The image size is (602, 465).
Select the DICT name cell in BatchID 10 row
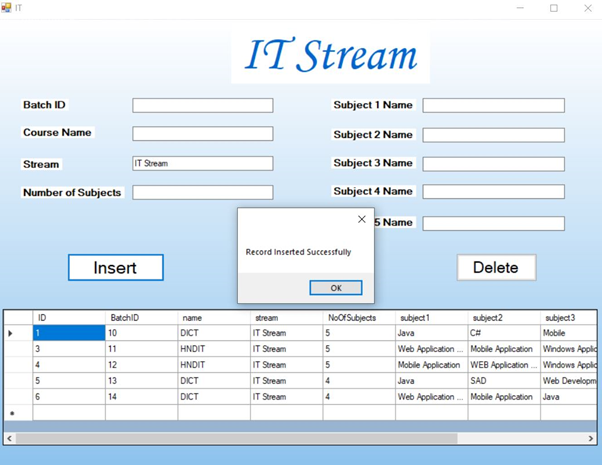[x=214, y=333]
